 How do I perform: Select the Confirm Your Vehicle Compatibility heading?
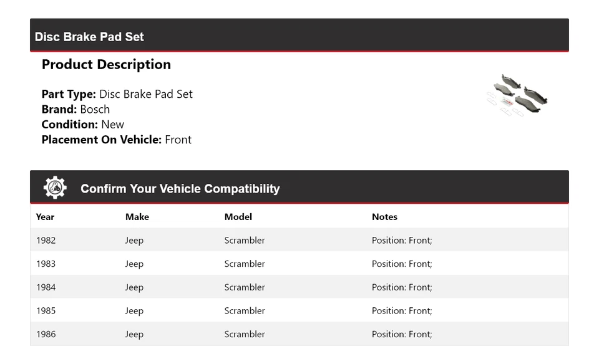click(x=180, y=189)
